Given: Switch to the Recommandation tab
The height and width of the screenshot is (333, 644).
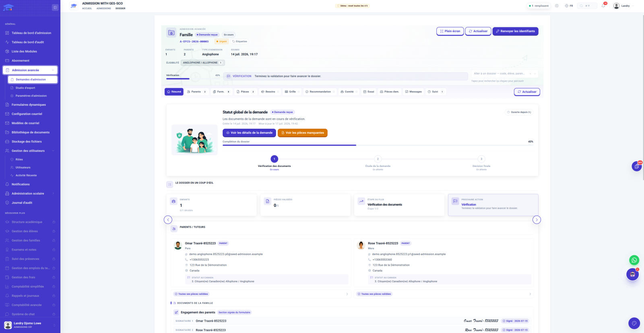Looking at the screenshot, I should [320, 92].
